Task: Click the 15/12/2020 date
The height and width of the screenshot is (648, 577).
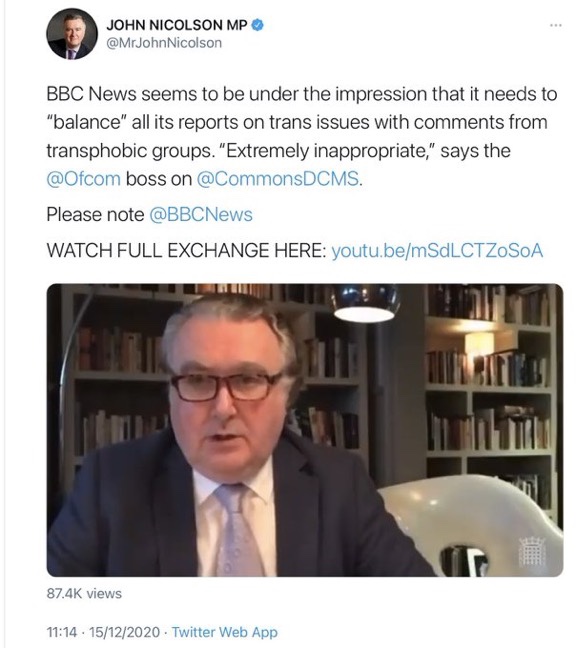Action: click(x=124, y=632)
